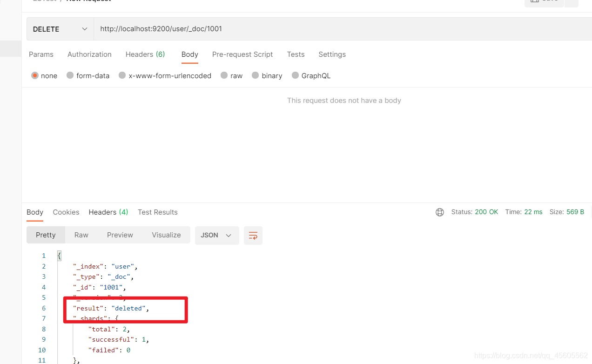Switch response view to Preview
Screen dimensions: 592x364
(120, 235)
